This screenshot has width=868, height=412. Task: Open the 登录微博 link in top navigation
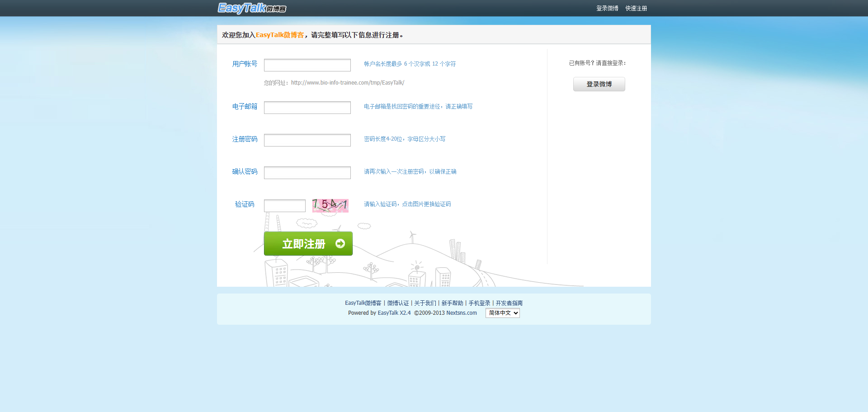(607, 8)
